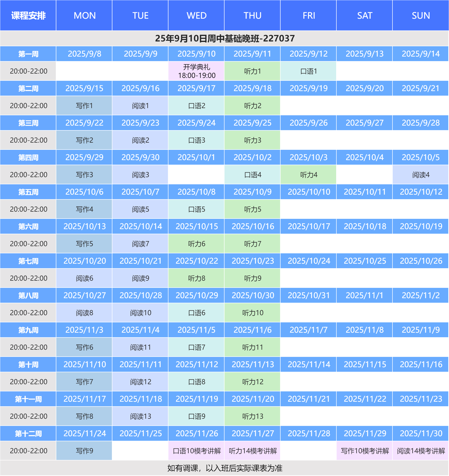Select the 听力14模考讲解 cell
The height and width of the screenshot is (476, 449).
click(252, 451)
